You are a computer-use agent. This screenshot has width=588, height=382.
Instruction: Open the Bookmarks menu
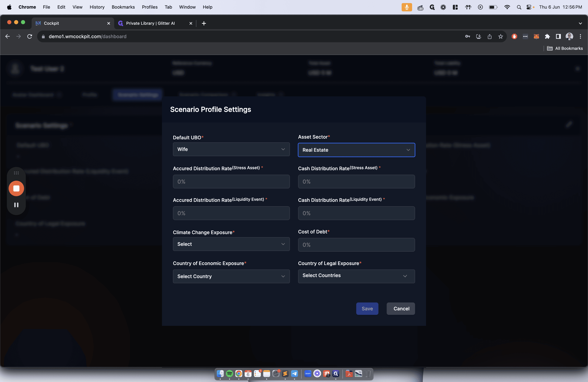pyautogui.click(x=123, y=7)
